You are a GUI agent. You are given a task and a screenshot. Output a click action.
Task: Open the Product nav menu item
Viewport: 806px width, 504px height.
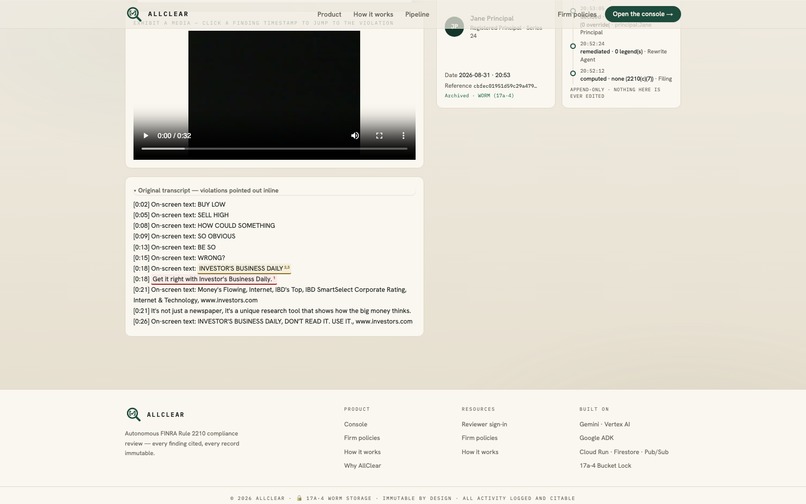329,14
